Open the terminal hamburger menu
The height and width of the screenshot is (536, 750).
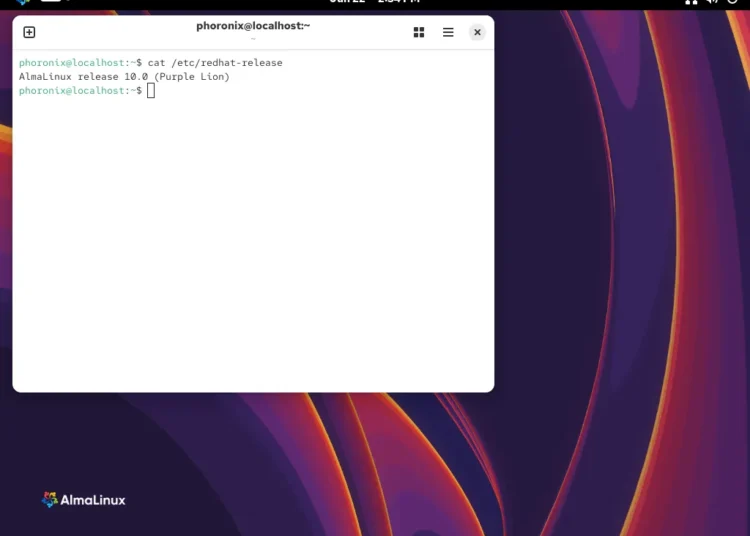coord(448,32)
